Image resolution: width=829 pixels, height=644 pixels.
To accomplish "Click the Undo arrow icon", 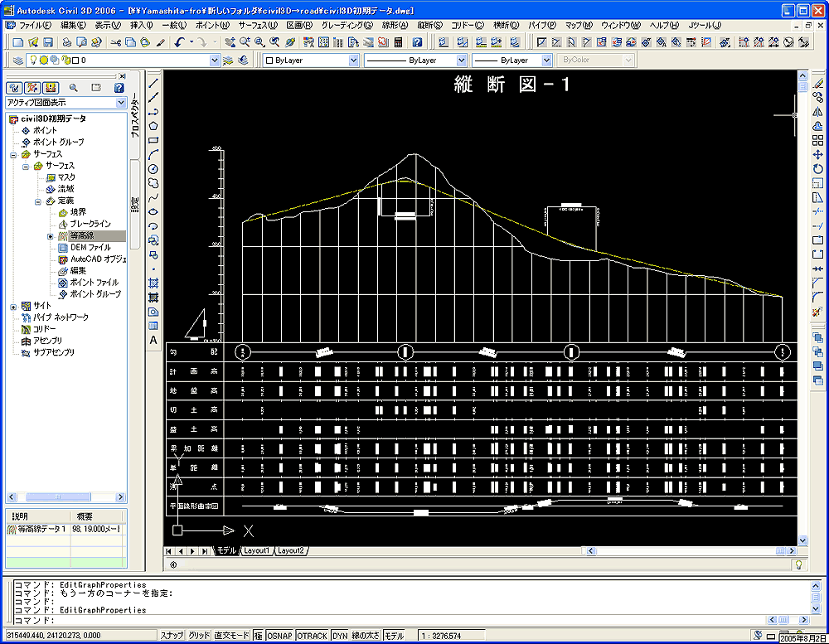I will (179, 41).
